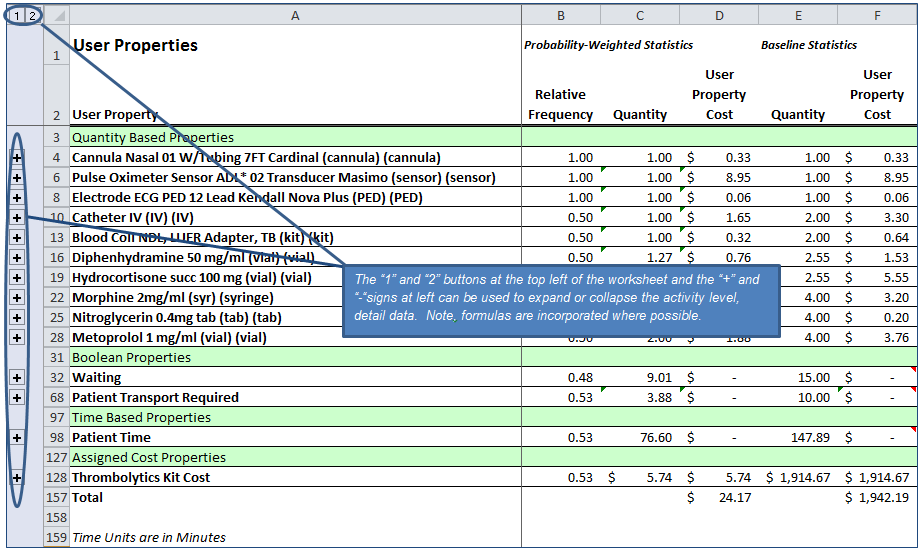Click Patient Time quantity 76.60

(x=656, y=438)
